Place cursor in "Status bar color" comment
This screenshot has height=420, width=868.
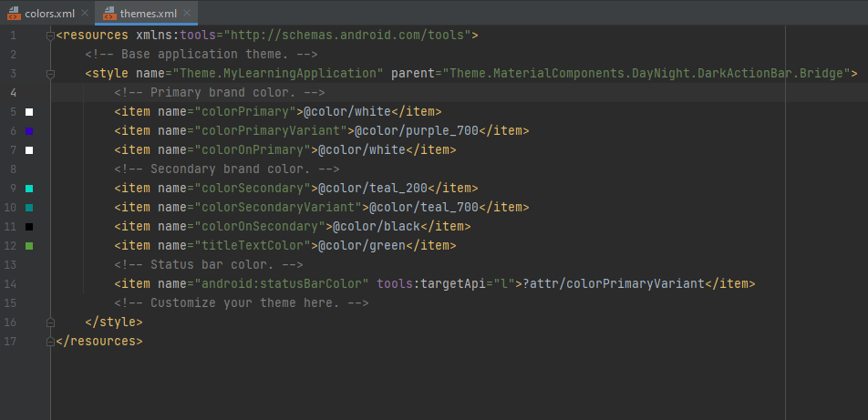click(209, 265)
